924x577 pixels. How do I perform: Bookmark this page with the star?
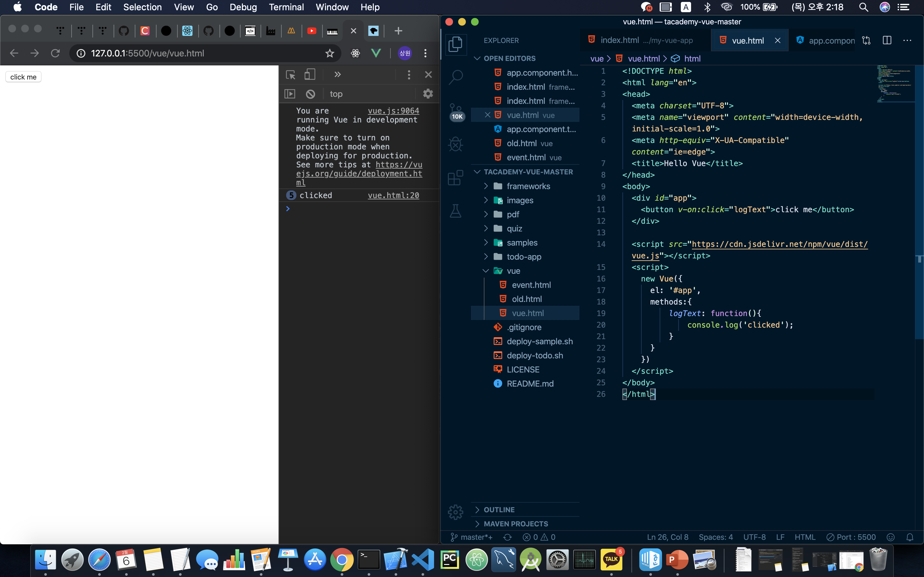[329, 54]
